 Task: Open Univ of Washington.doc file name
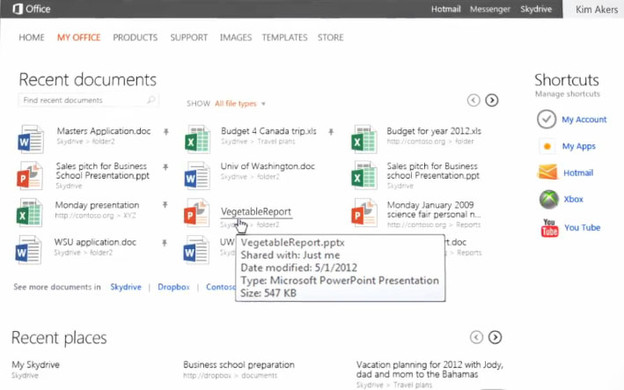click(x=268, y=166)
